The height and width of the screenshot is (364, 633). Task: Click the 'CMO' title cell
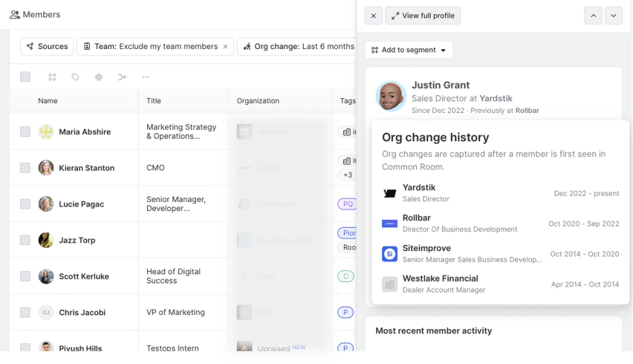coord(156,168)
